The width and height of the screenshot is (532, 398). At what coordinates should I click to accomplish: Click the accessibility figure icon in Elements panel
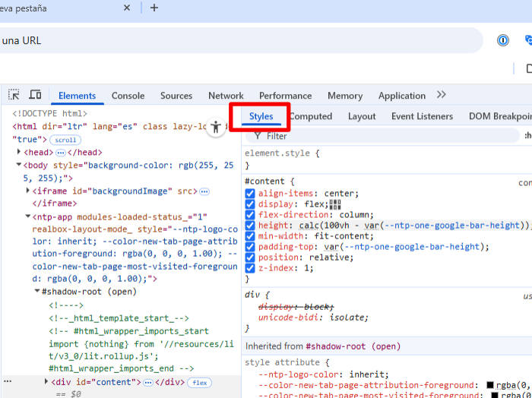pyautogui.click(x=217, y=128)
